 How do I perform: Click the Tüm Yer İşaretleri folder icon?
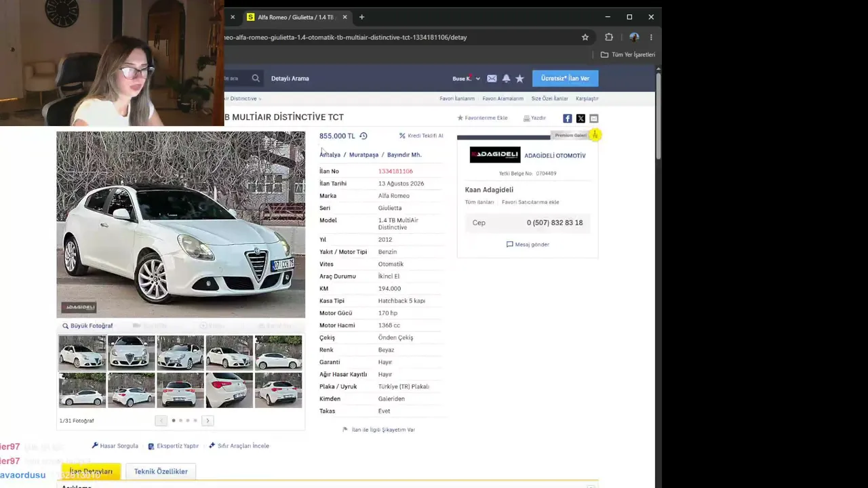604,55
